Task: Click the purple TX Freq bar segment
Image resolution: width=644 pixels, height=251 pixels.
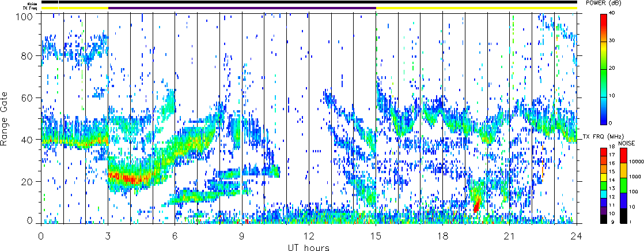Action: point(241,8)
